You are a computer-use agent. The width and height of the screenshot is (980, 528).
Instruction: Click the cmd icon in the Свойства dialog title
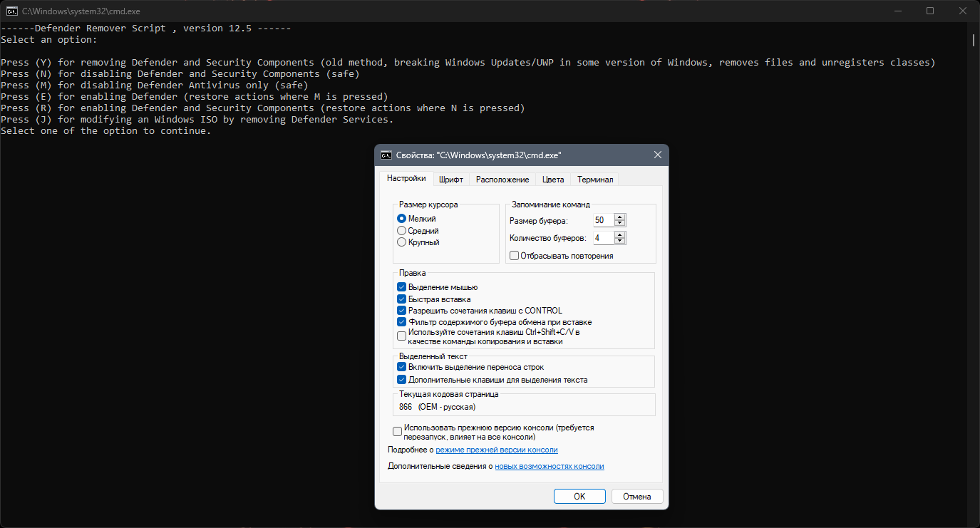(386, 155)
